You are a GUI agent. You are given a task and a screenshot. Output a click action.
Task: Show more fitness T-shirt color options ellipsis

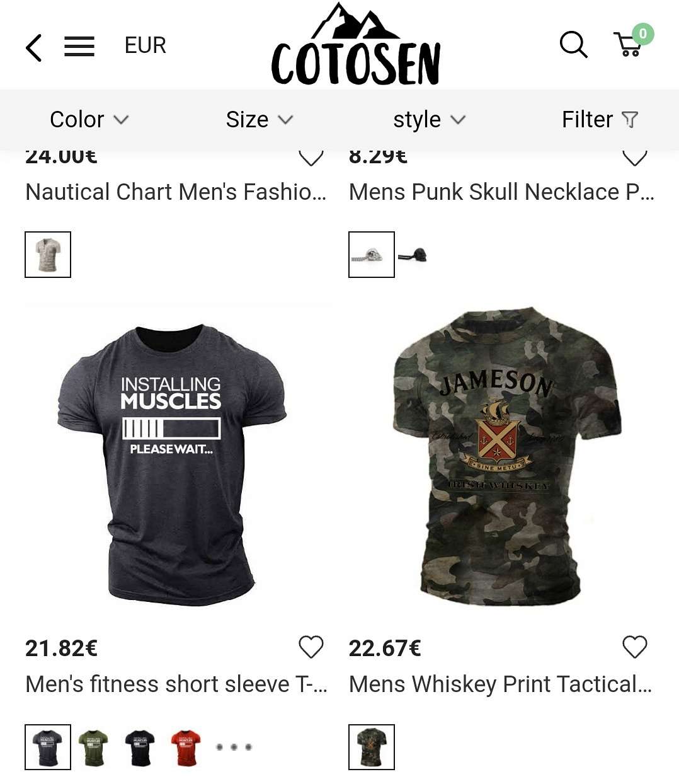[x=234, y=747]
